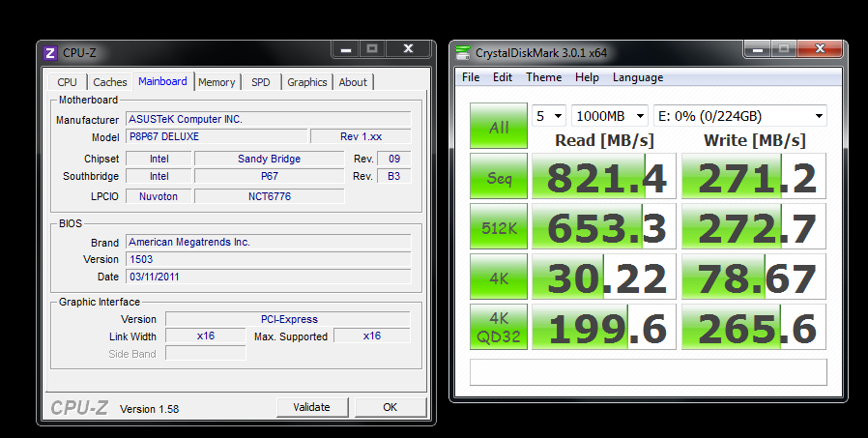Screen dimensions: 868x438
Task: Click the BIOS brand American Megatrends Inc.
Action: point(269,242)
